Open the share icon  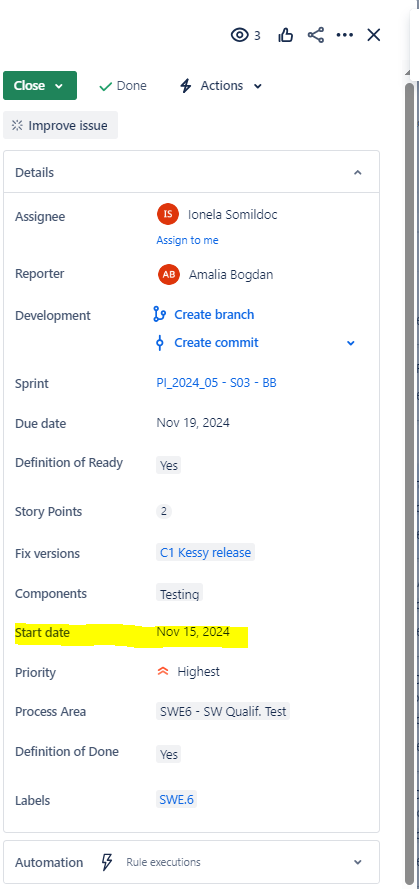(x=316, y=35)
